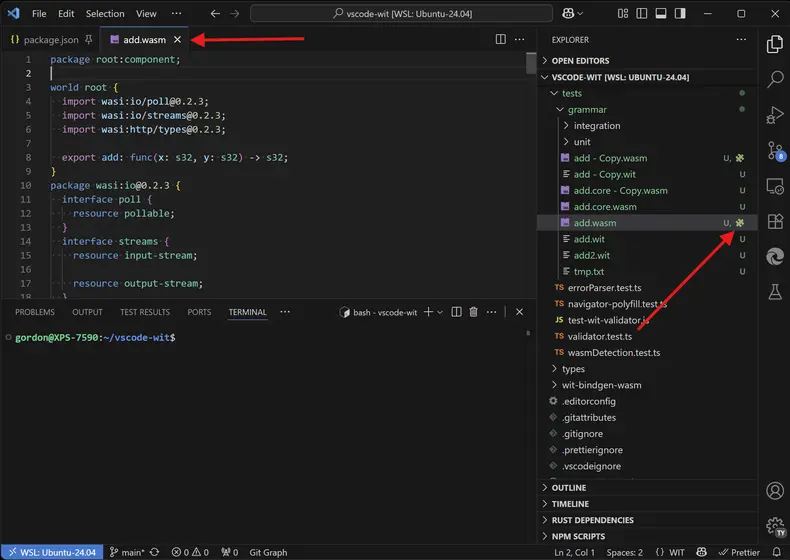790x560 pixels.
Task: Open the Run and Debug view
Action: (774, 115)
